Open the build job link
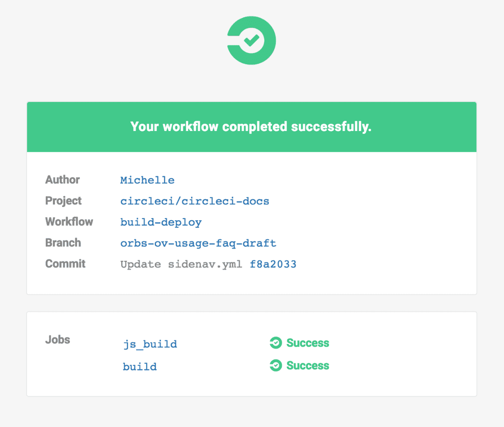The height and width of the screenshot is (427, 504). (140, 366)
